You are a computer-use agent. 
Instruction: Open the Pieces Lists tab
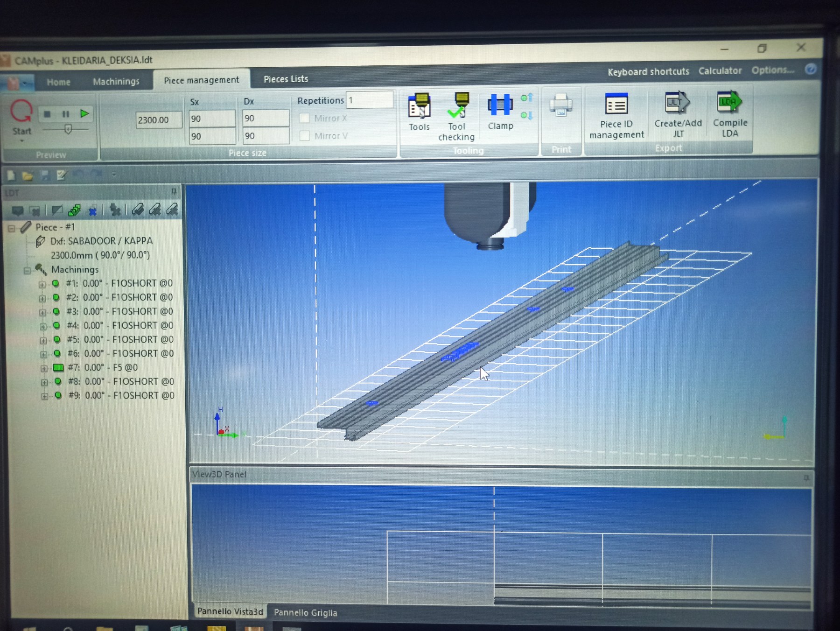tap(286, 79)
